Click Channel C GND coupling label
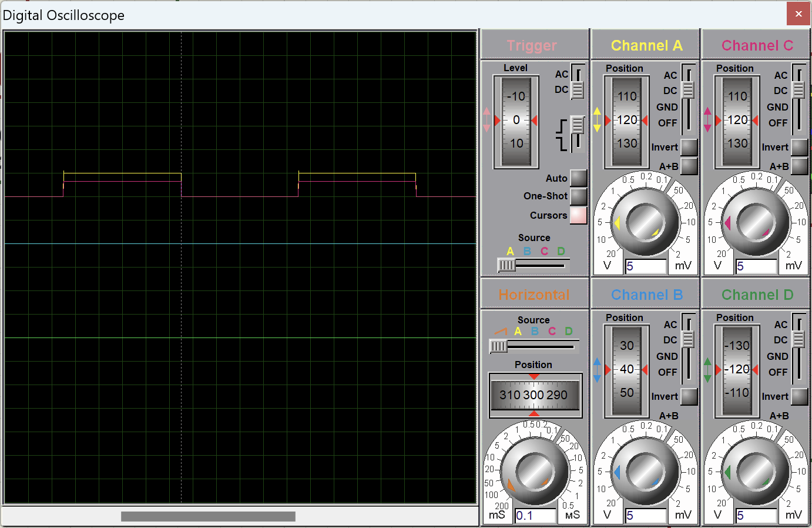Viewport: 812px width, 528px height. [777, 107]
